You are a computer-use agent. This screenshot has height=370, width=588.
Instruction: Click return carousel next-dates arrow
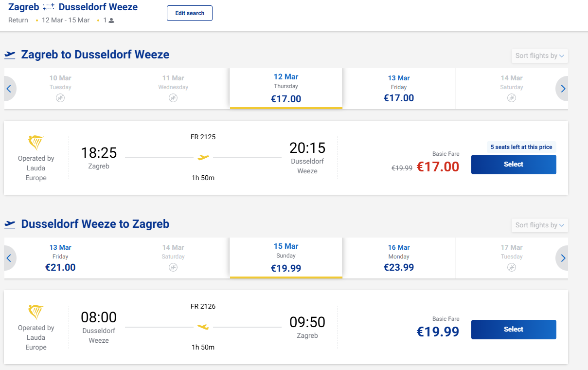(x=563, y=258)
